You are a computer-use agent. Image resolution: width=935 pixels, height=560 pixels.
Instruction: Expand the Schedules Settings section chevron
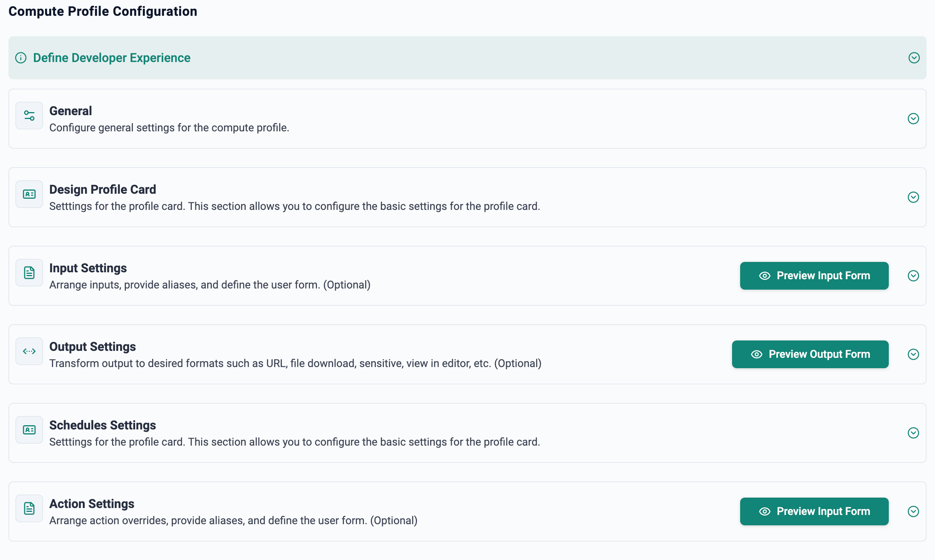click(x=913, y=433)
